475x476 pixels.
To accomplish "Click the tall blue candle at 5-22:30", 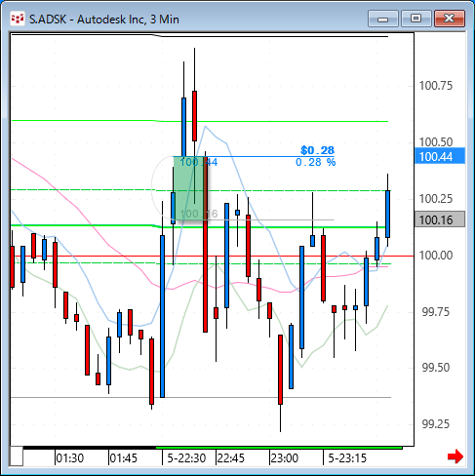I will click(162, 316).
